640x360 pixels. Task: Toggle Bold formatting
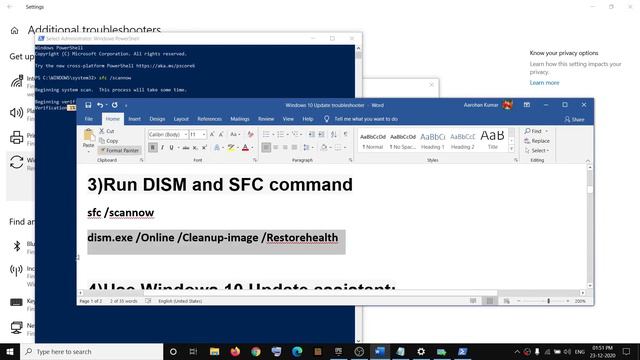point(153,147)
